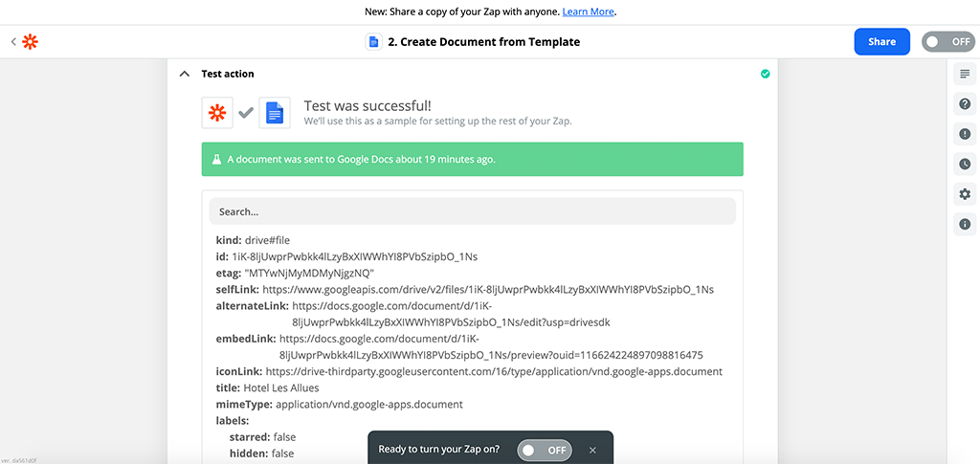This screenshot has height=464, width=980.
Task: Open the history clock icon in sidebar
Action: point(965,164)
